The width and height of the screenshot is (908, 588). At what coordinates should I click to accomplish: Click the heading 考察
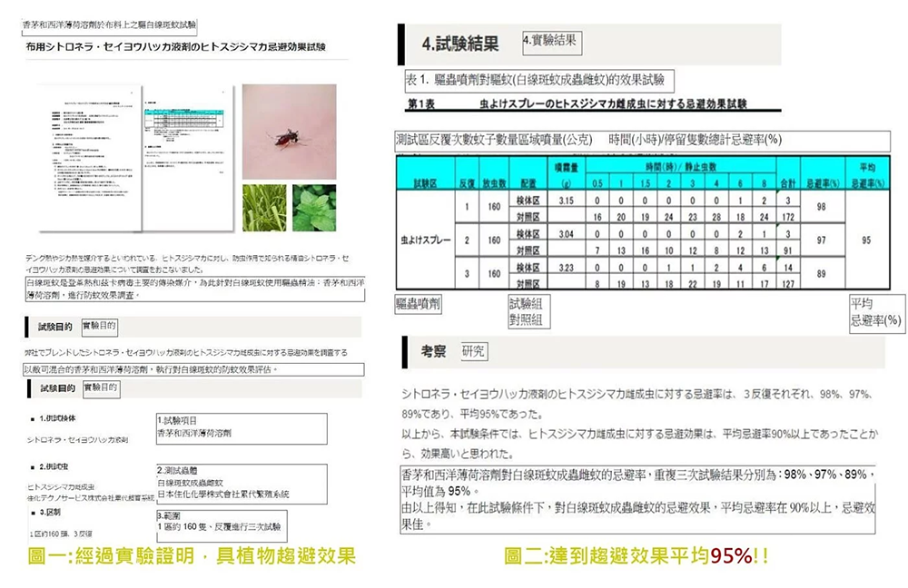[434, 351]
